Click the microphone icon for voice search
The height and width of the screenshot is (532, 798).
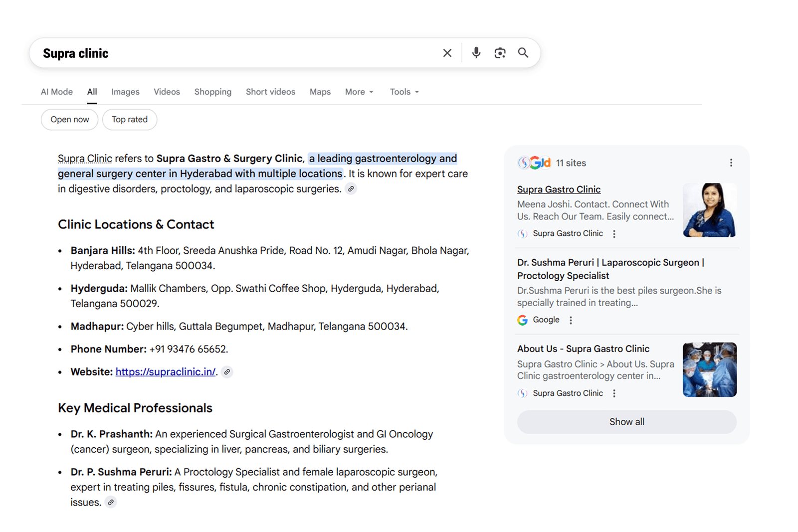click(x=476, y=52)
